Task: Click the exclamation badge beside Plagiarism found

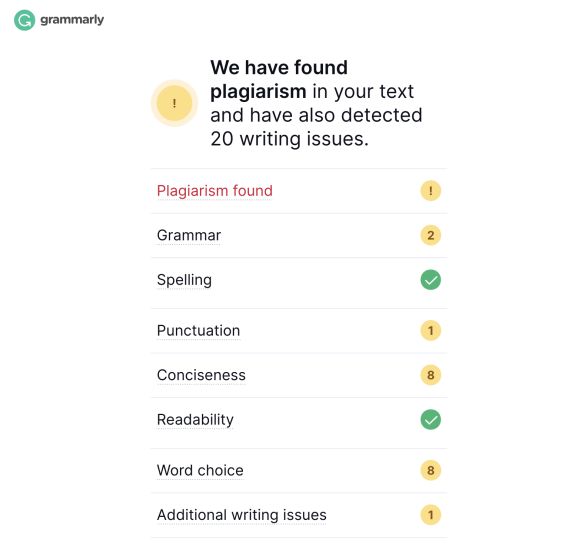Action: tap(430, 191)
